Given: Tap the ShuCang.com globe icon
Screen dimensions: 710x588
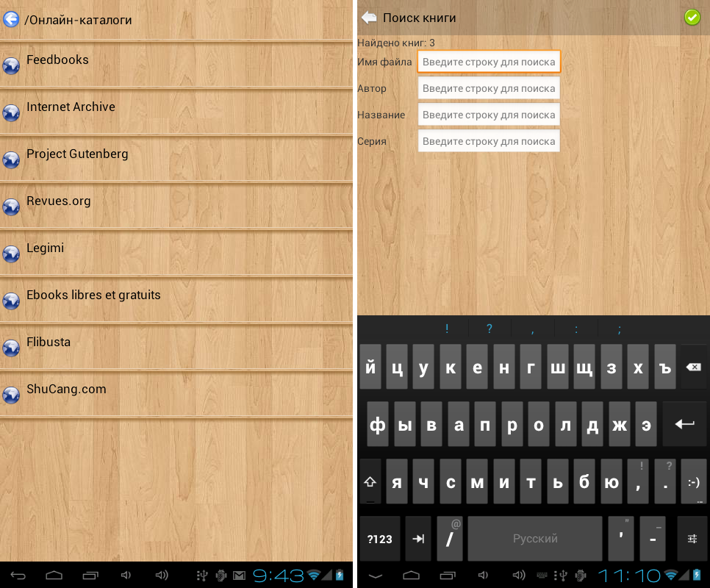Looking at the screenshot, I should point(11,395).
